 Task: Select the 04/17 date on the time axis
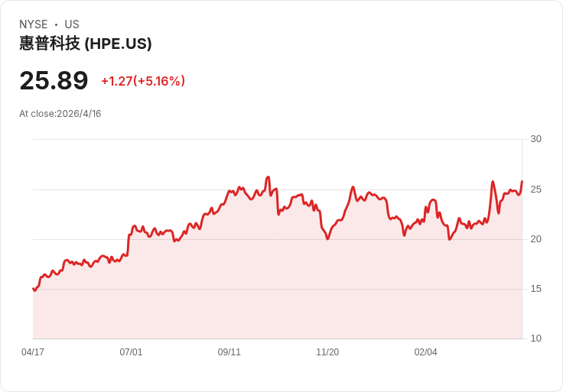(x=33, y=352)
